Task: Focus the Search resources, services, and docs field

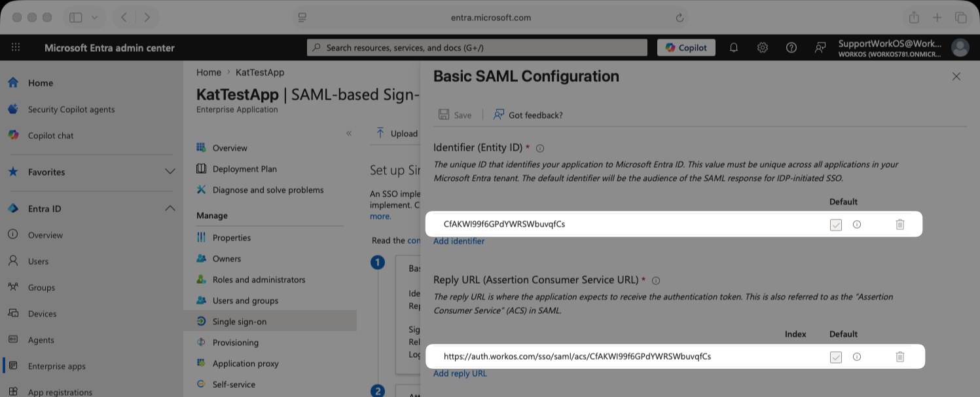Action: pos(477,47)
